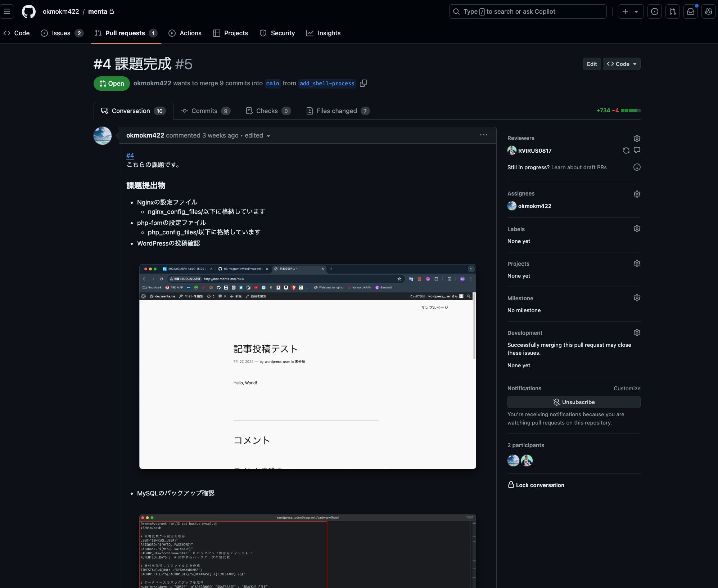This screenshot has width=718, height=588.
Task: Expand the Code dropdown button
Action: [622, 64]
